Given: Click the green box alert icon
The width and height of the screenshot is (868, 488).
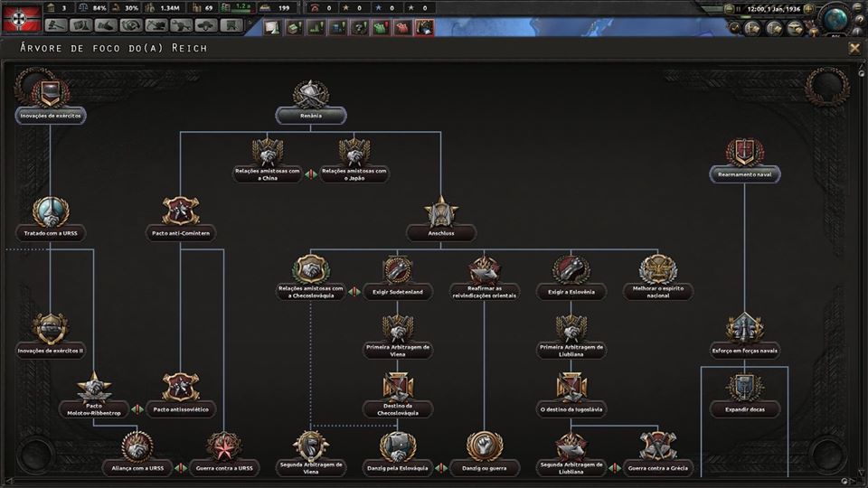Looking at the screenshot, I should point(294,26).
